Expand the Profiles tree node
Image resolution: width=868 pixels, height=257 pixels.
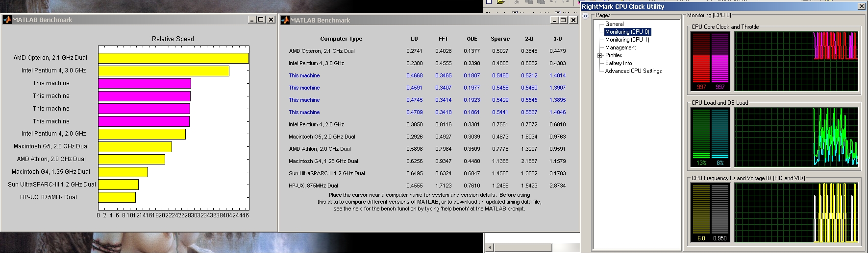pos(599,55)
